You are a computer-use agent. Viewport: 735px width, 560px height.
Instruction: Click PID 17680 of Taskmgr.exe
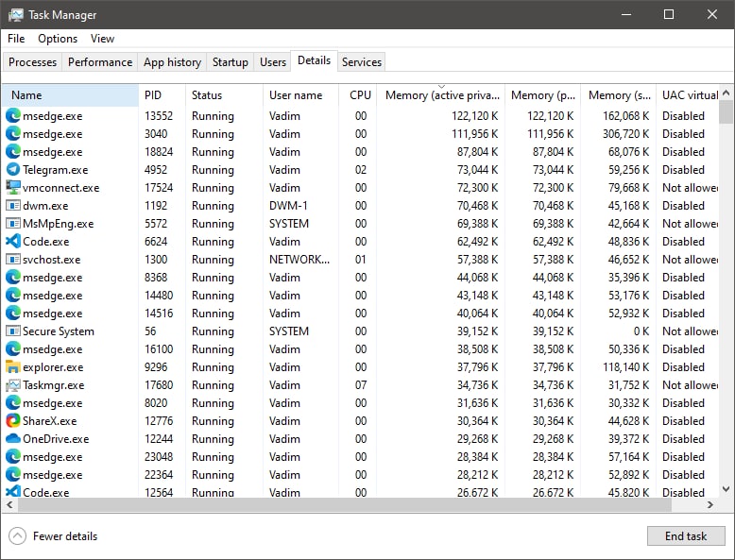[159, 385]
